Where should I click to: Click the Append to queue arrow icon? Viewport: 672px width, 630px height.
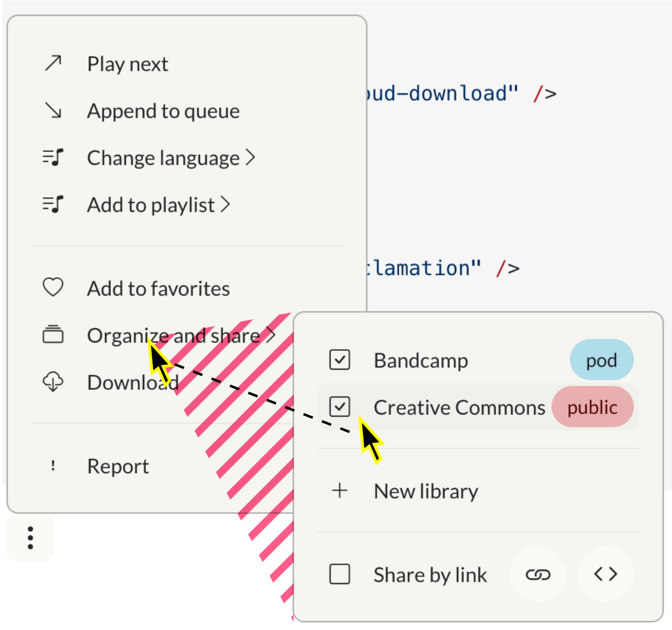(54, 111)
